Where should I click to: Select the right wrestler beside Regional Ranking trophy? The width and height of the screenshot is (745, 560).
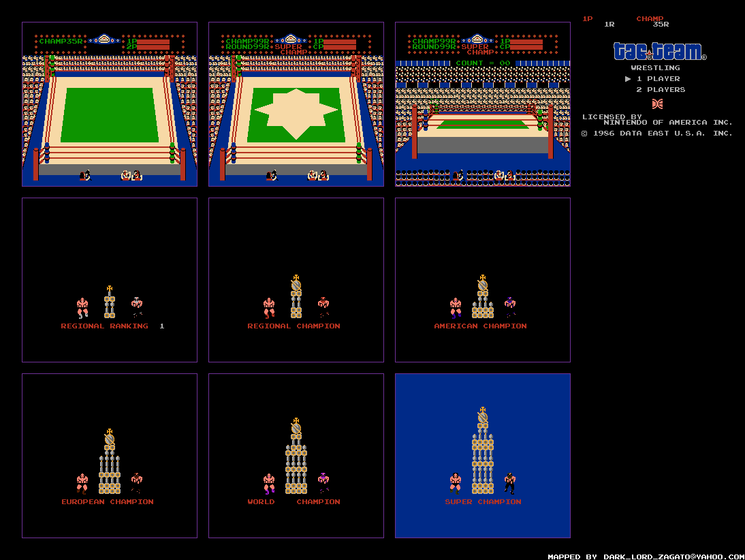tap(137, 307)
